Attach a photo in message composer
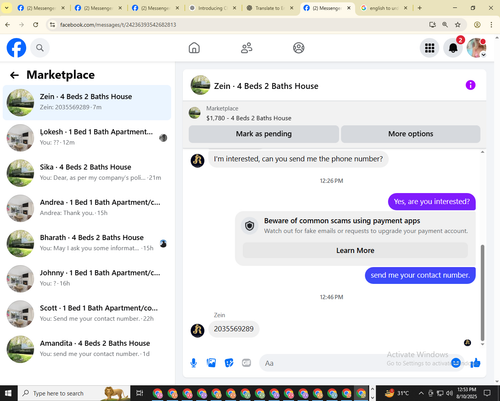Viewport: 500px width, 401px height. click(211, 363)
